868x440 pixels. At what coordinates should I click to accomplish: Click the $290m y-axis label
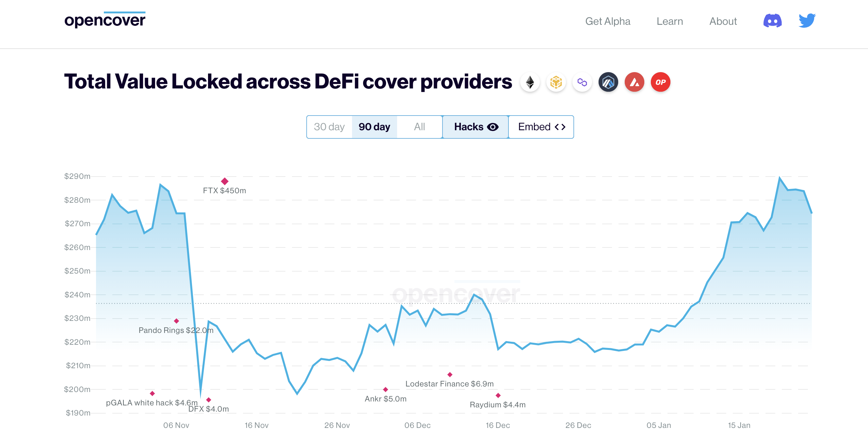coord(77,176)
